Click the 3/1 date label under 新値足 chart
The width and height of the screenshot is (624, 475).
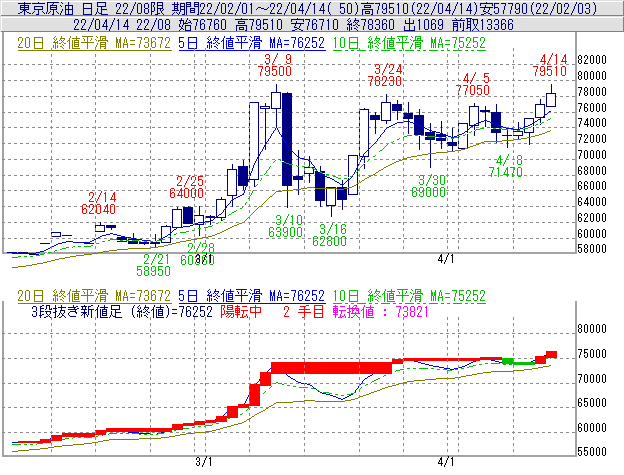click(x=204, y=461)
